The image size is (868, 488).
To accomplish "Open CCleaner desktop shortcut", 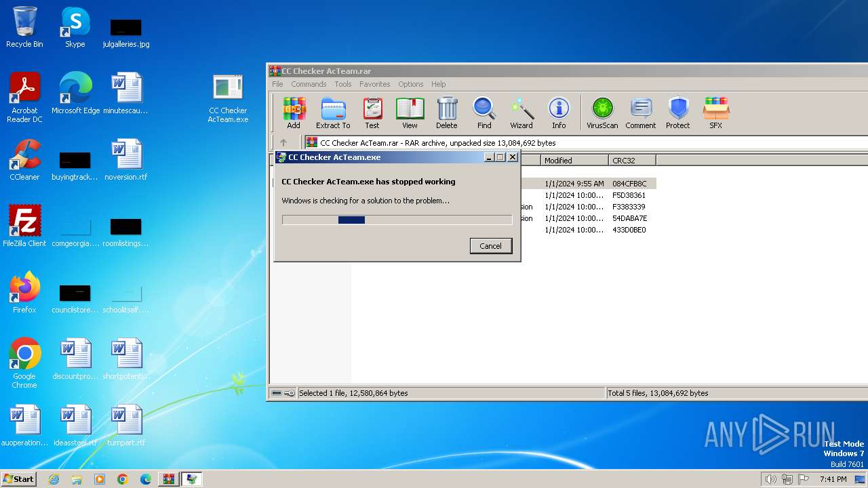I will [x=24, y=160].
